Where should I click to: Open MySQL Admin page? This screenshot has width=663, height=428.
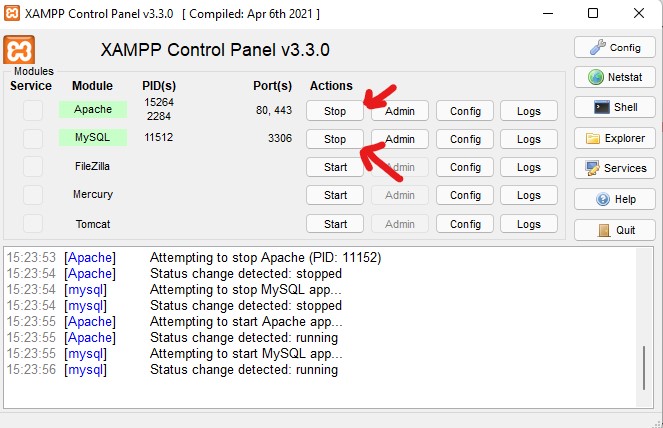click(x=400, y=139)
